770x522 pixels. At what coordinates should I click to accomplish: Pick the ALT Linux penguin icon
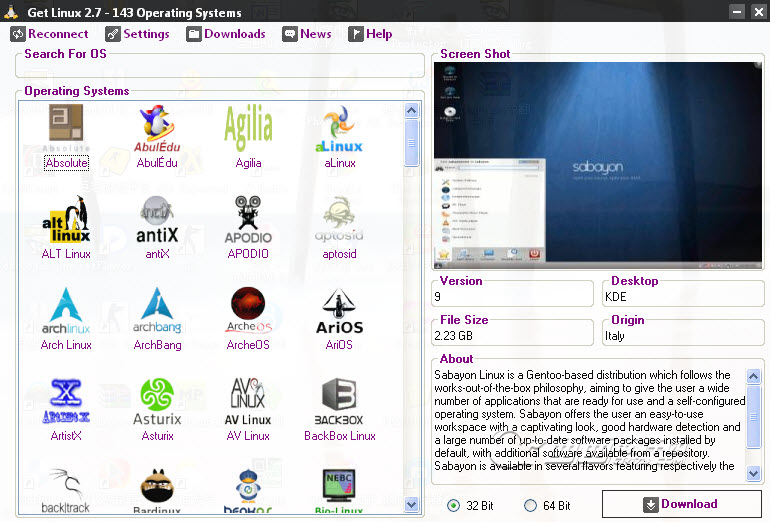(x=66, y=219)
